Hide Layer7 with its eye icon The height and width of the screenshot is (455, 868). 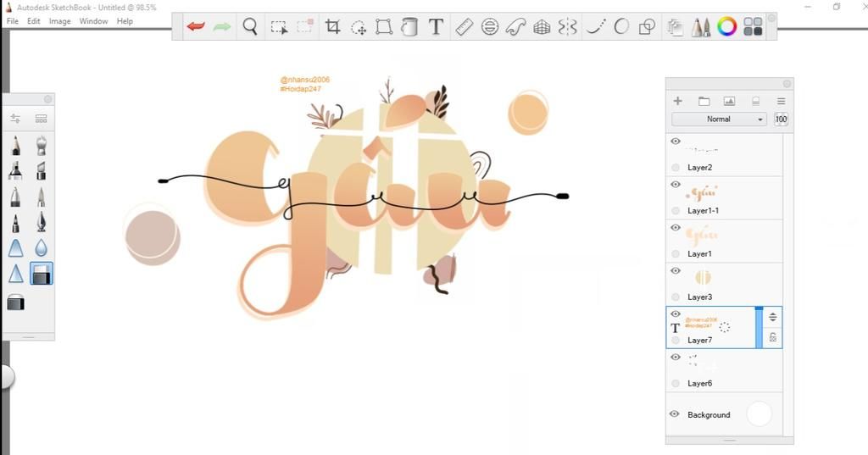pyautogui.click(x=676, y=314)
